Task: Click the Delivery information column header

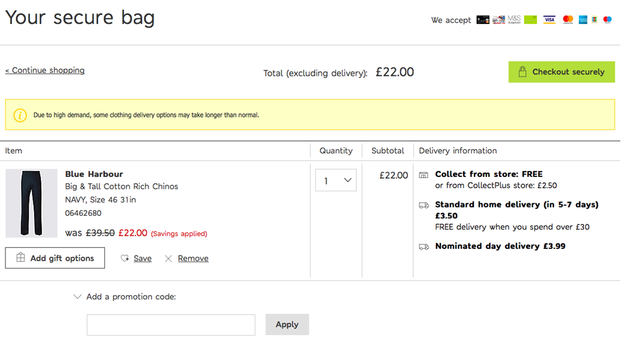Action: click(x=458, y=151)
